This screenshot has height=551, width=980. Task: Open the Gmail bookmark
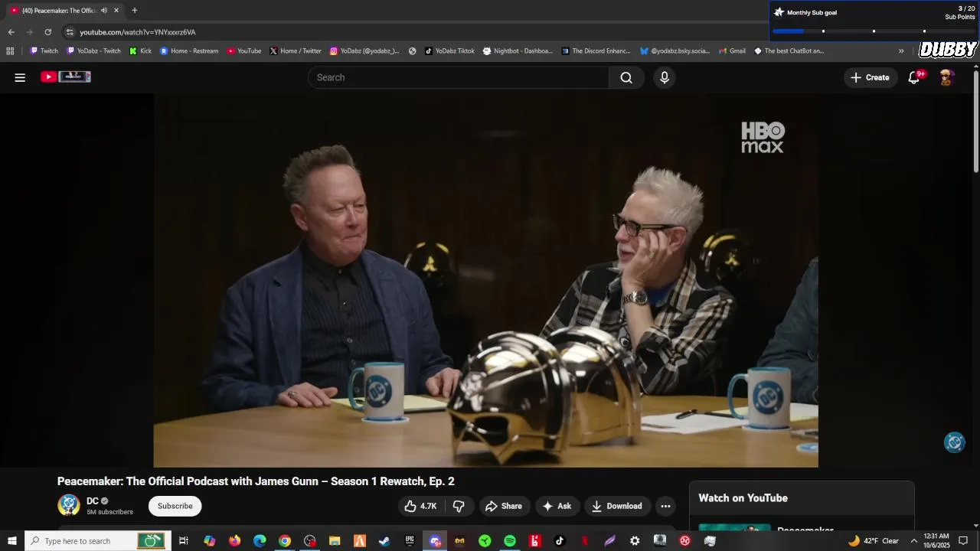point(732,51)
